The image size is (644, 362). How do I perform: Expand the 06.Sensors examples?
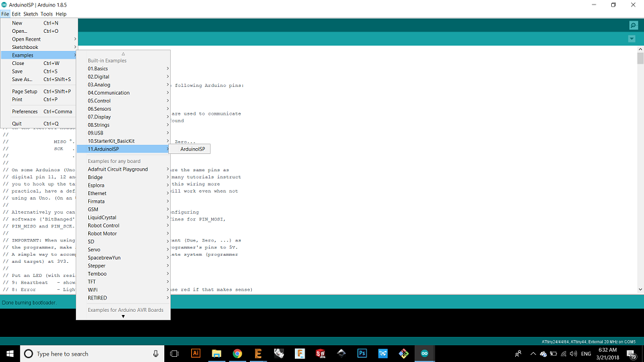click(x=123, y=109)
